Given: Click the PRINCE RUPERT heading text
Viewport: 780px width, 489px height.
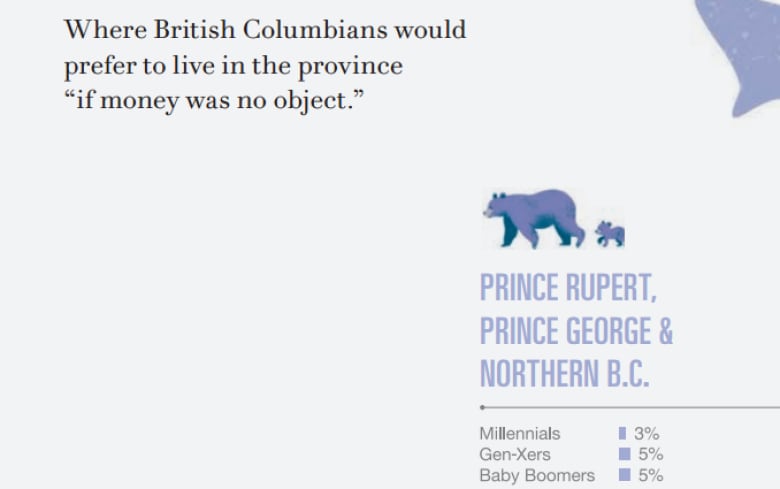Looking at the screenshot, I should 568,288.
